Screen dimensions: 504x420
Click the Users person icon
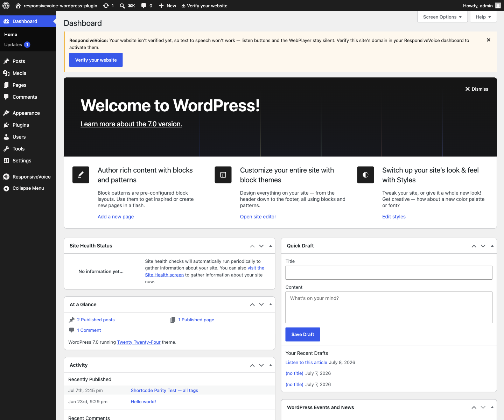point(6,137)
